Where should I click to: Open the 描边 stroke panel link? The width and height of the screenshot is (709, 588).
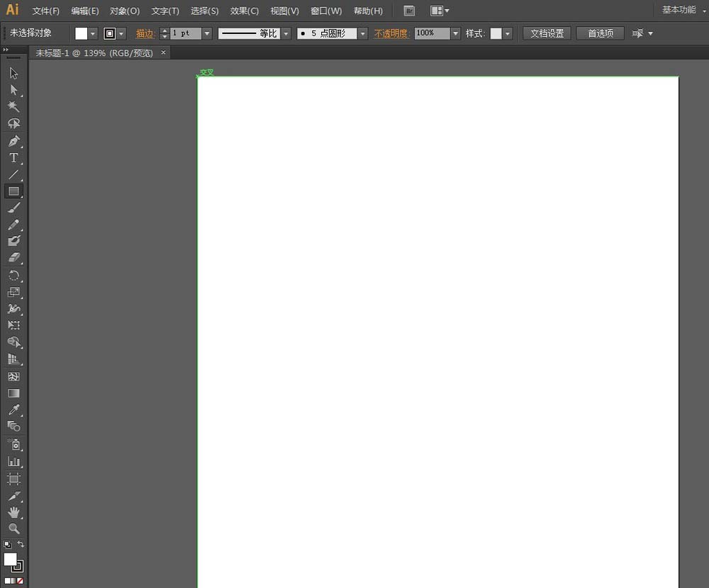click(x=145, y=33)
